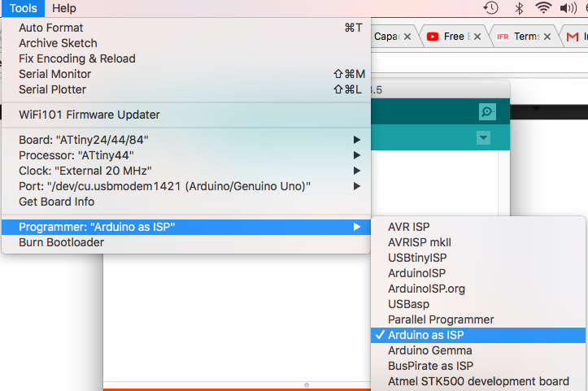Screen dimensions: 588x391
Task: Open Time Machine icon in menu bar
Action: tap(490, 8)
